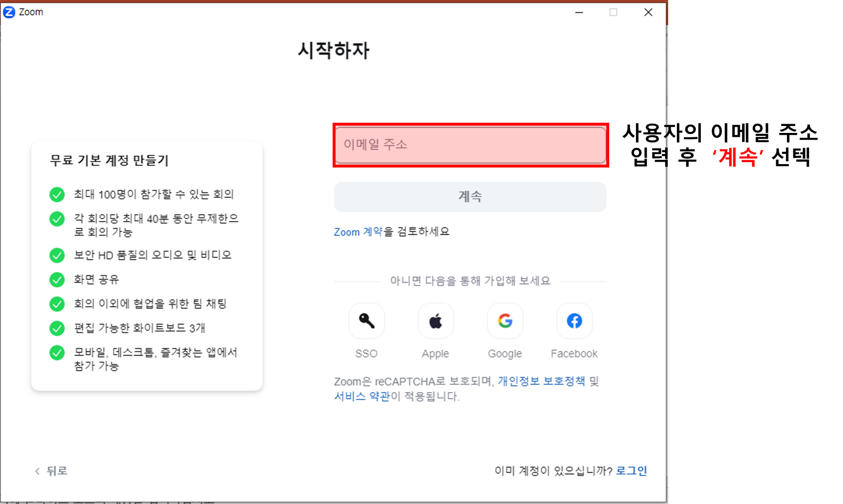Sign up with the SSO key icon
The image size is (843, 504).
point(367,321)
